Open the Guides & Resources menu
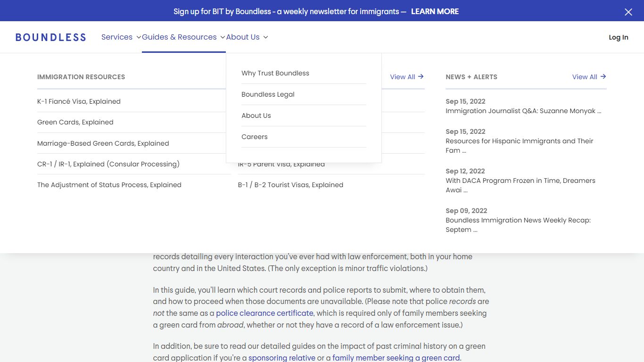The width and height of the screenshot is (644, 362). click(x=183, y=37)
